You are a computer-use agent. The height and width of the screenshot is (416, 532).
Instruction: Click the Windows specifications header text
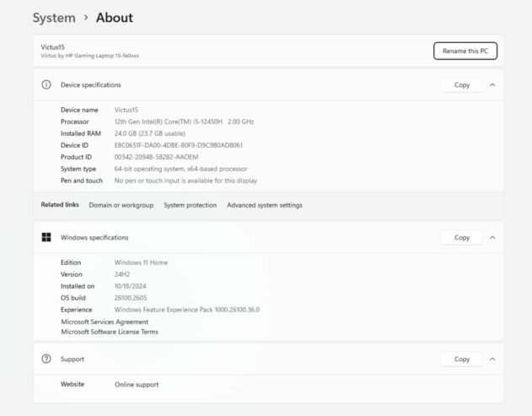pyautogui.click(x=94, y=237)
